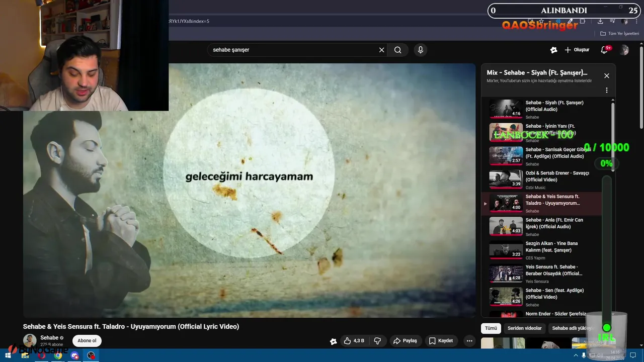This screenshot has width=644, height=362.
Task: Pause the video by clicking the player
Action: [249, 191]
